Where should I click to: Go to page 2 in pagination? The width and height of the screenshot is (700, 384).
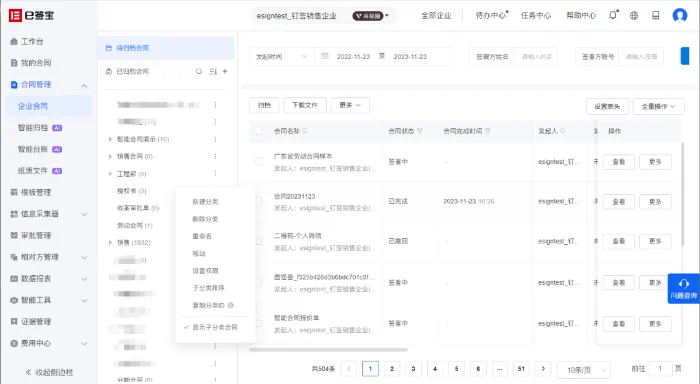pos(392,369)
